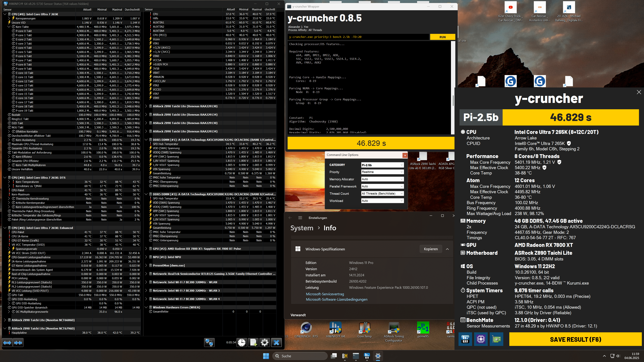Open the Priority Realtime dropdown
644x362 pixels.
(x=382, y=172)
